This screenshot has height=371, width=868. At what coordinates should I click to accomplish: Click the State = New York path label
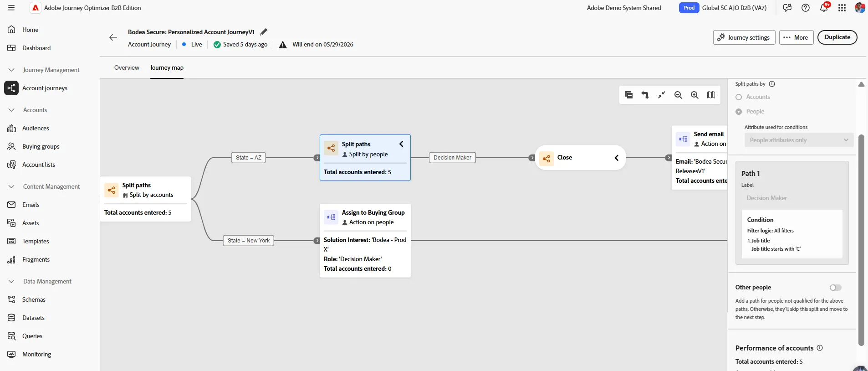(x=249, y=241)
